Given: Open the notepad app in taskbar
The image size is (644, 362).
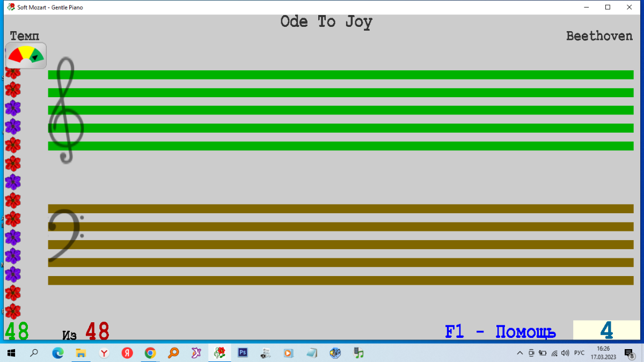Looking at the screenshot, I should pos(312,353).
